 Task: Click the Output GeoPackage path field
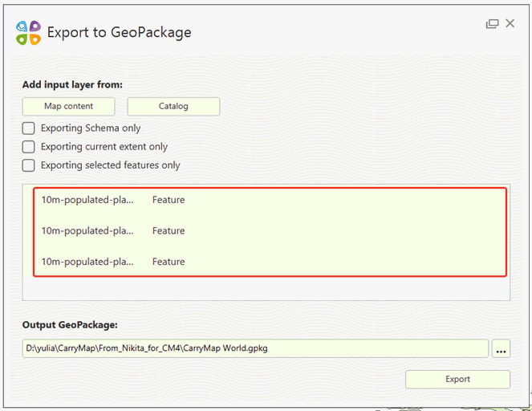[255, 348]
